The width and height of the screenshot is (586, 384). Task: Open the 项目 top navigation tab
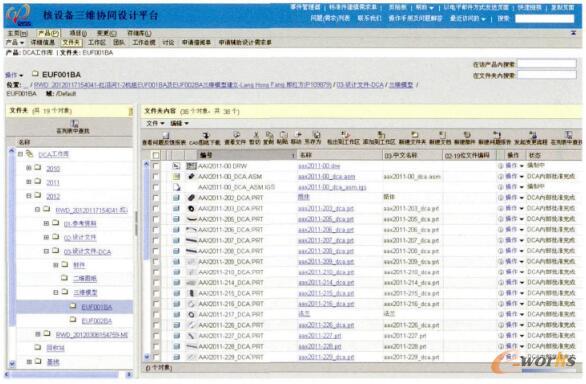pos(78,33)
